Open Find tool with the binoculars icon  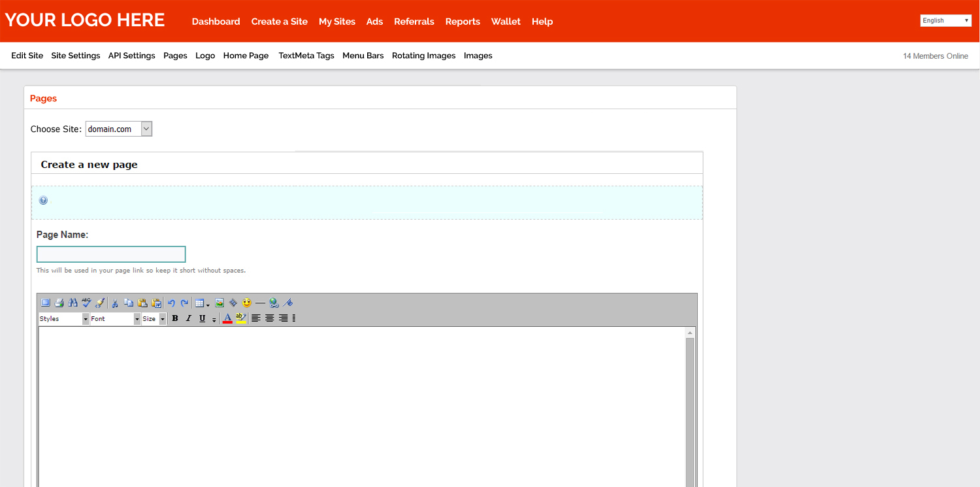tap(73, 303)
